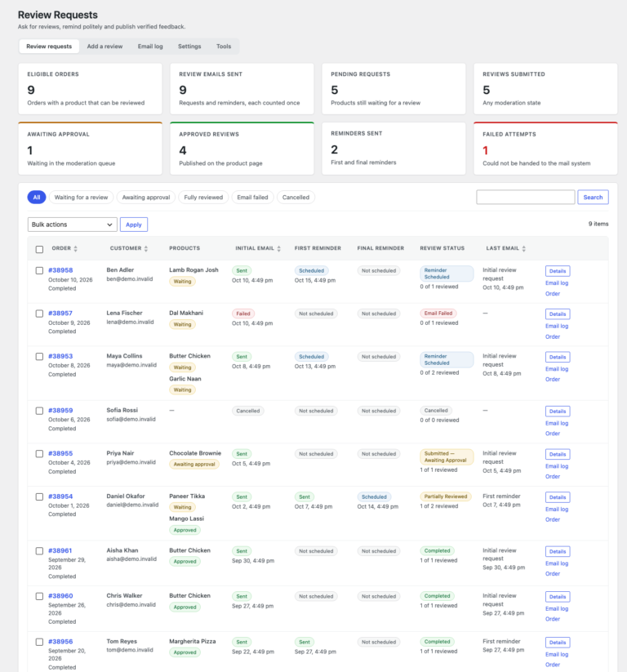This screenshot has height=672, width=627.
Task: Open order #38953 link
Action: [x=60, y=356]
